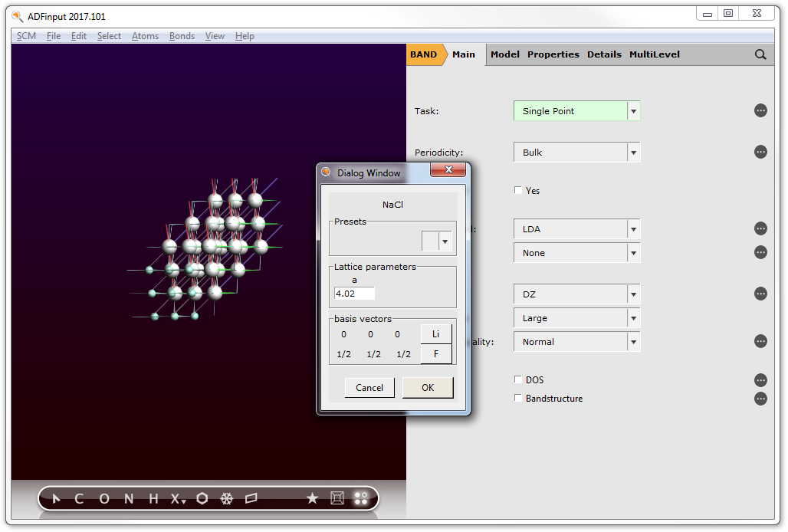788x532 pixels.
Task: Choose the Carbon atom tool
Action: pos(79,499)
